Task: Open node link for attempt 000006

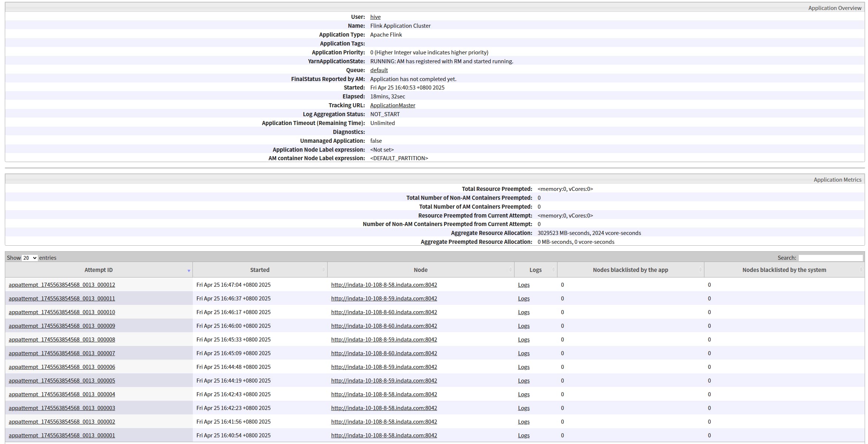Action: click(384, 367)
